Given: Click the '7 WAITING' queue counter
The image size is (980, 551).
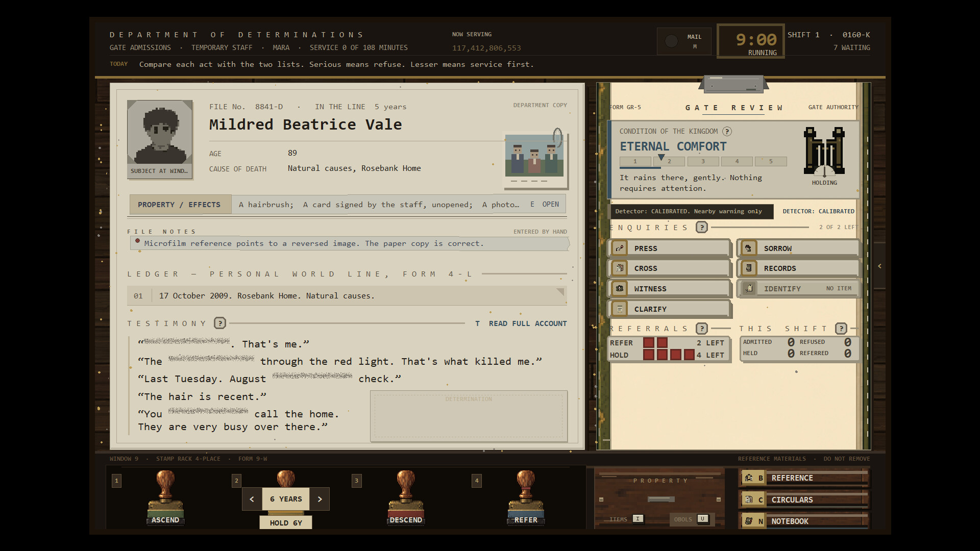Looking at the screenshot, I should pos(851,47).
